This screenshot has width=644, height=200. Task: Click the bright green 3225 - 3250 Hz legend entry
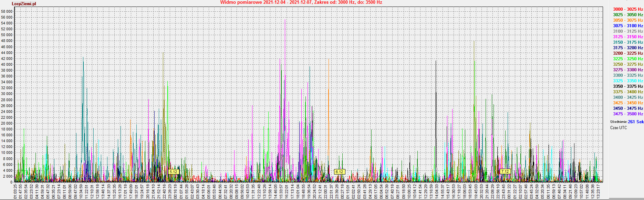tap(628, 59)
